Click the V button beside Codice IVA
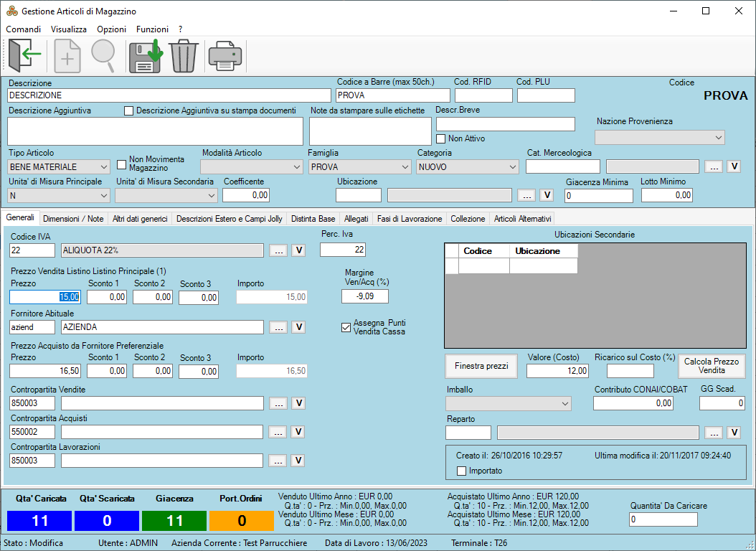Screen dimensions: 756x551 299,250
